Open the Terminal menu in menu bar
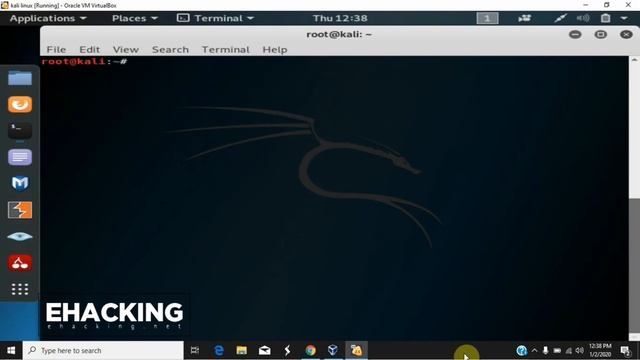 point(225,49)
